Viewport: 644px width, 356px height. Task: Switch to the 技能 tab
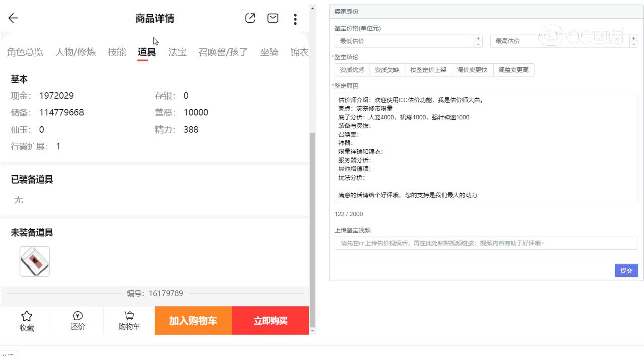coord(117,52)
